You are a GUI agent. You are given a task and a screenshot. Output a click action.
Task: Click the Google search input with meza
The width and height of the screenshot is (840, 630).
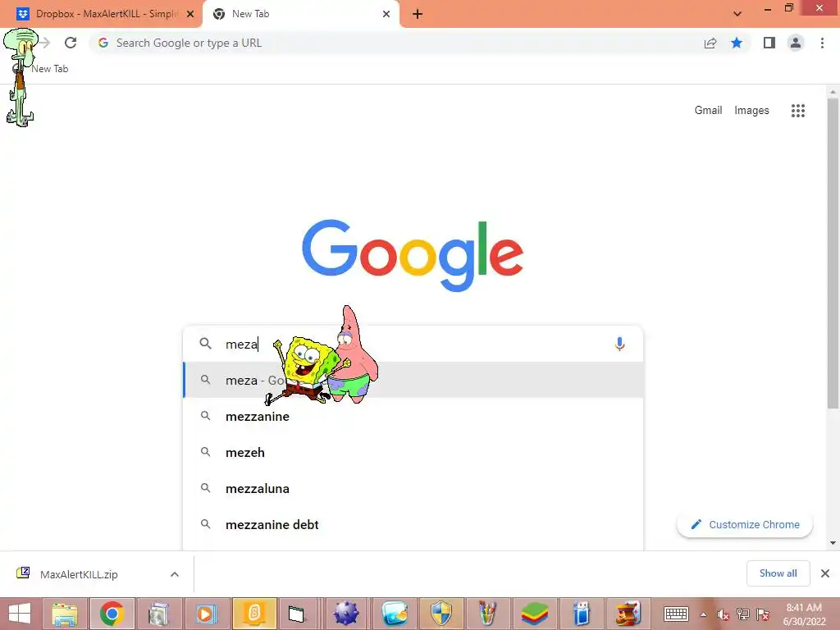click(413, 344)
